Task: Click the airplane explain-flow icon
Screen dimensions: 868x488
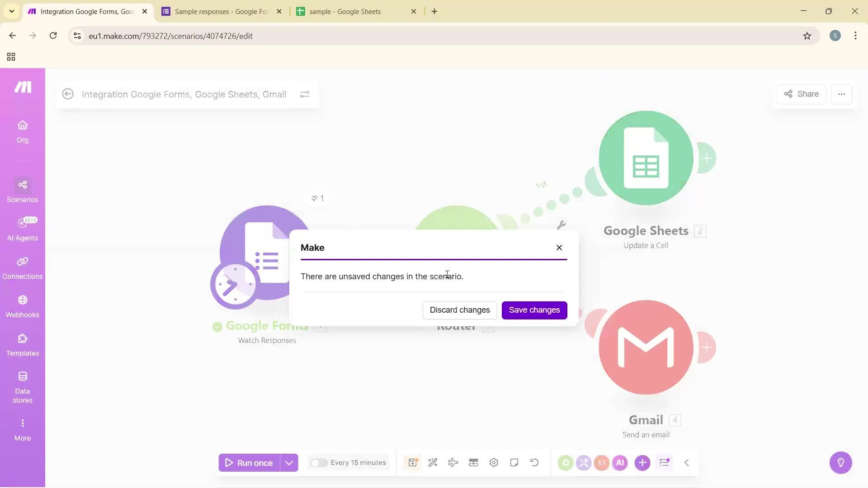Action: point(453,462)
